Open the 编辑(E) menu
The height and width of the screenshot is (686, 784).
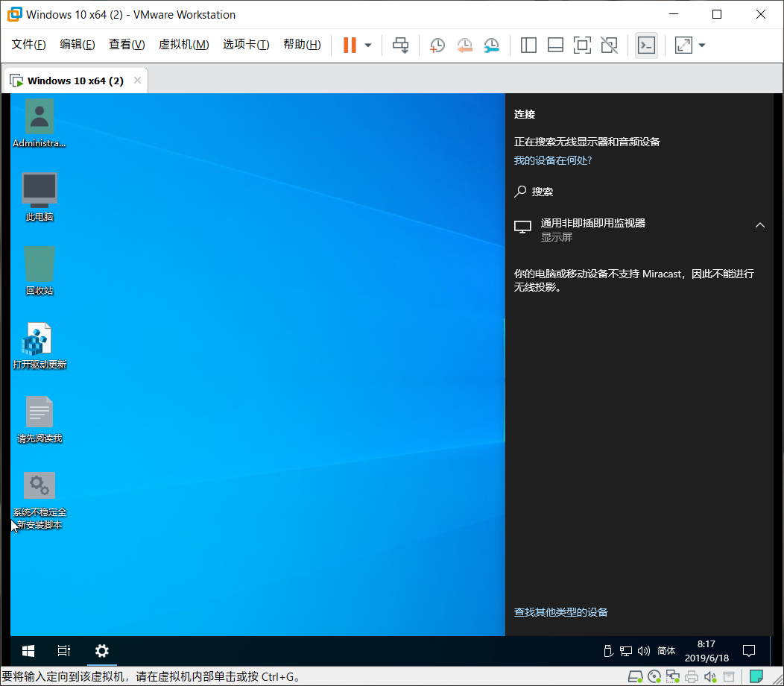(77, 45)
